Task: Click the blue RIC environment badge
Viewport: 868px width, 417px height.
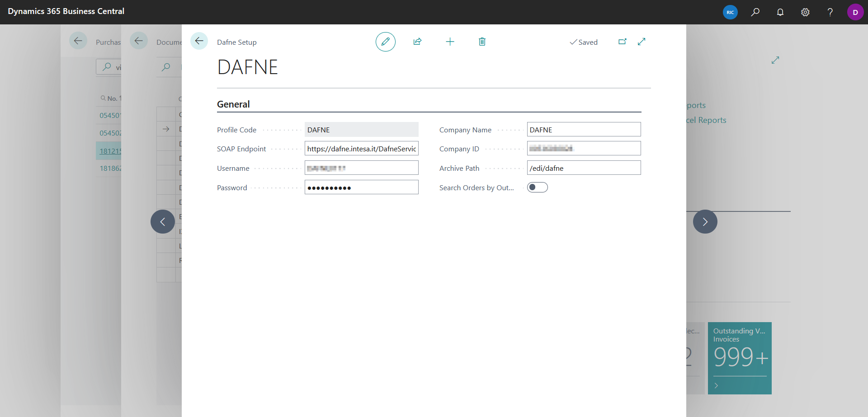Action: (730, 12)
